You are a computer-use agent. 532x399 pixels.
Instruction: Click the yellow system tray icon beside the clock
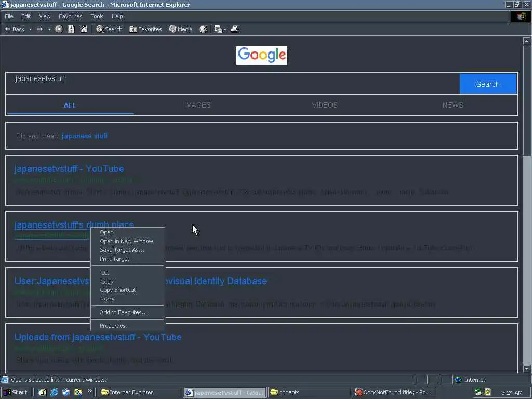coord(488,392)
